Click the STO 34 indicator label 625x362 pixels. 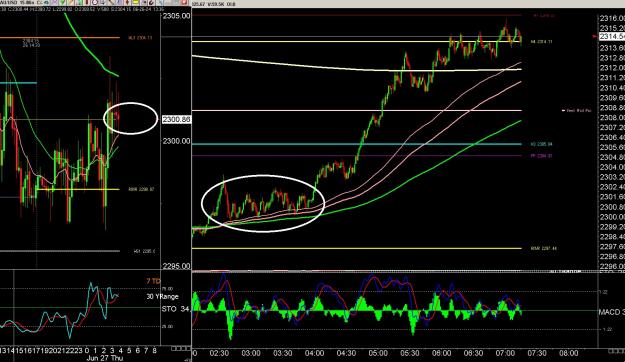(x=175, y=309)
